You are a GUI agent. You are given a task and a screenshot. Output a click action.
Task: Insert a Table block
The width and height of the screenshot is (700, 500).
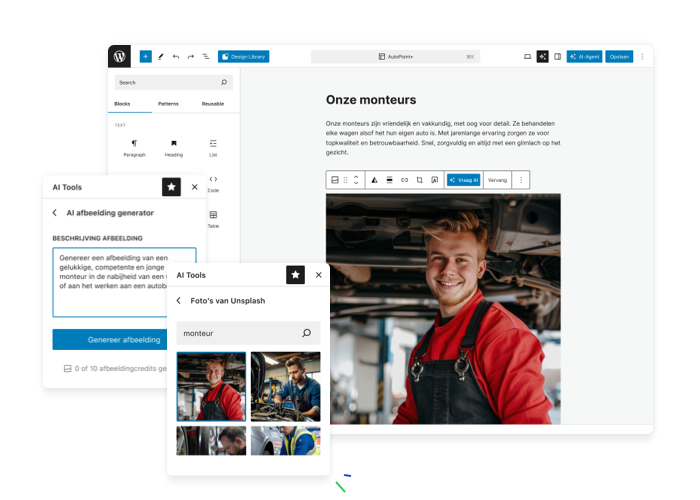213,220
